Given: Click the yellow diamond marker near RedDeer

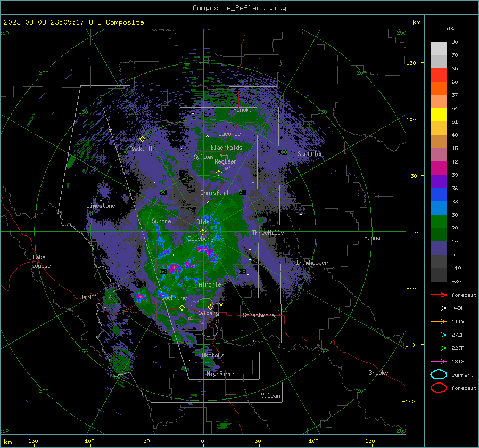Looking at the screenshot, I should point(219,173).
